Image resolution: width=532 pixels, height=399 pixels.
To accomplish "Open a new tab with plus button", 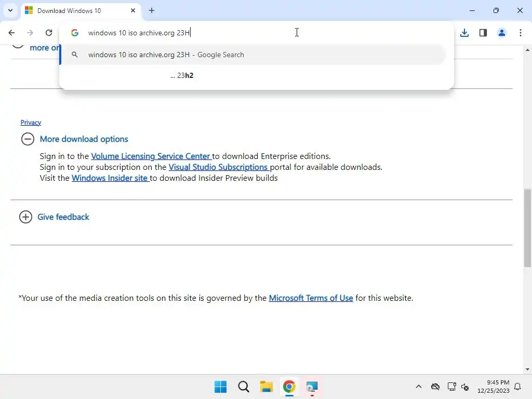I will pos(152,10).
